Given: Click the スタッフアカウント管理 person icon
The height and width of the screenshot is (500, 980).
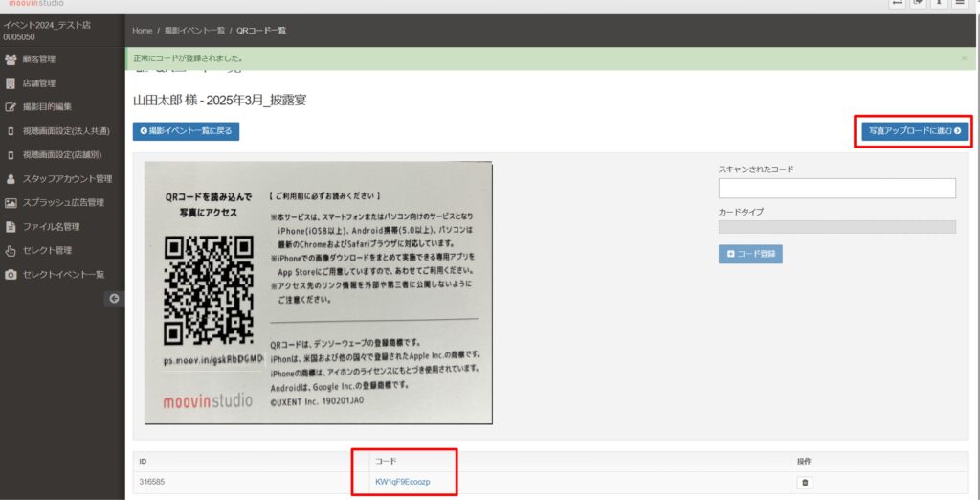Looking at the screenshot, I should click(11, 179).
